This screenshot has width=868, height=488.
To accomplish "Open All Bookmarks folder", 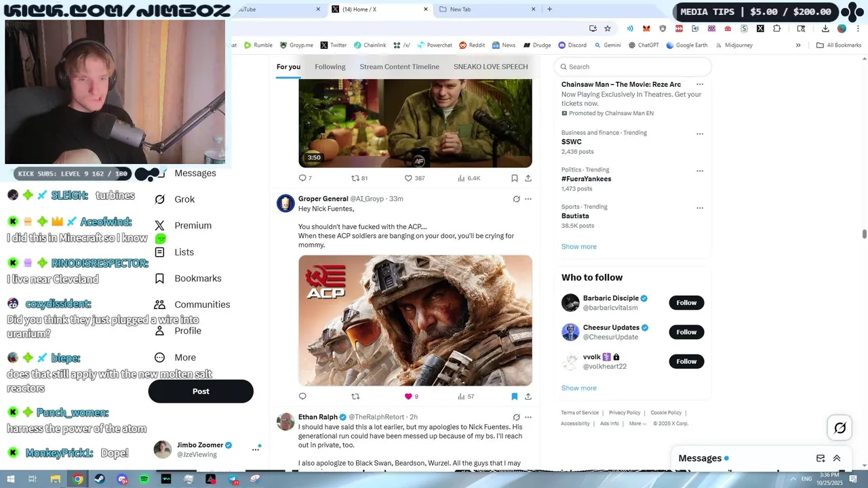I will pos(839,45).
